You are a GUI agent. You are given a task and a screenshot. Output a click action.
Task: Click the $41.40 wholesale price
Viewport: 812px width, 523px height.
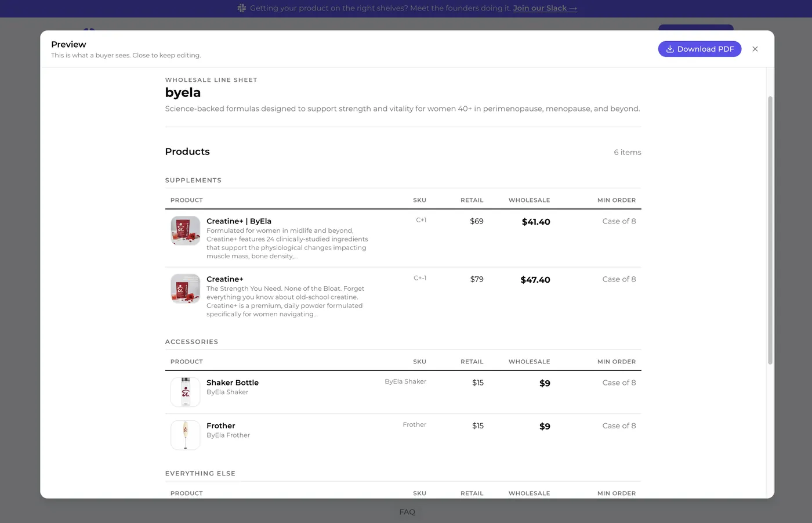[536, 222]
